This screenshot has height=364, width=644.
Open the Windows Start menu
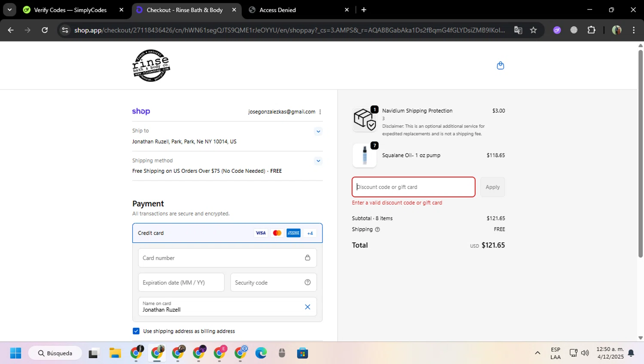point(15,353)
